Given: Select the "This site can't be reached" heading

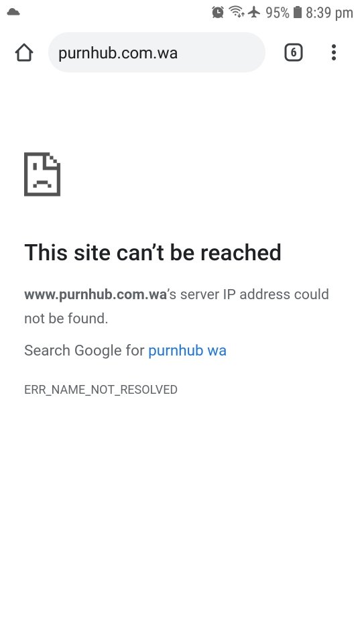Looking at the screenshot, I should pos(153,252).
